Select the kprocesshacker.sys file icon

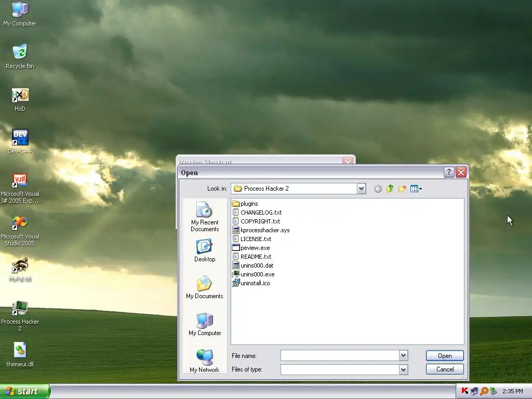pos(236,230)
